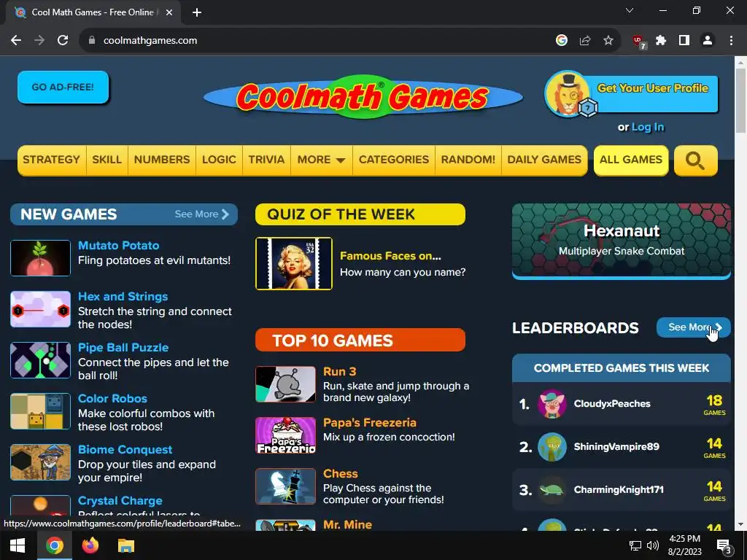Open the TRIVIA games category

point(266,160)
